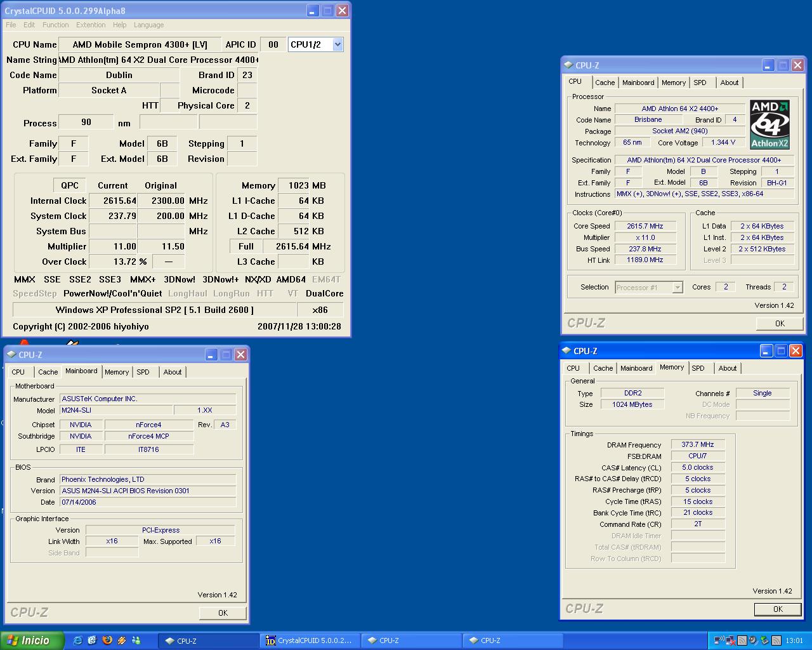Click the DualCore feature label in CrystalCPUID
The image size is (812, 650).
pos(324,293)
